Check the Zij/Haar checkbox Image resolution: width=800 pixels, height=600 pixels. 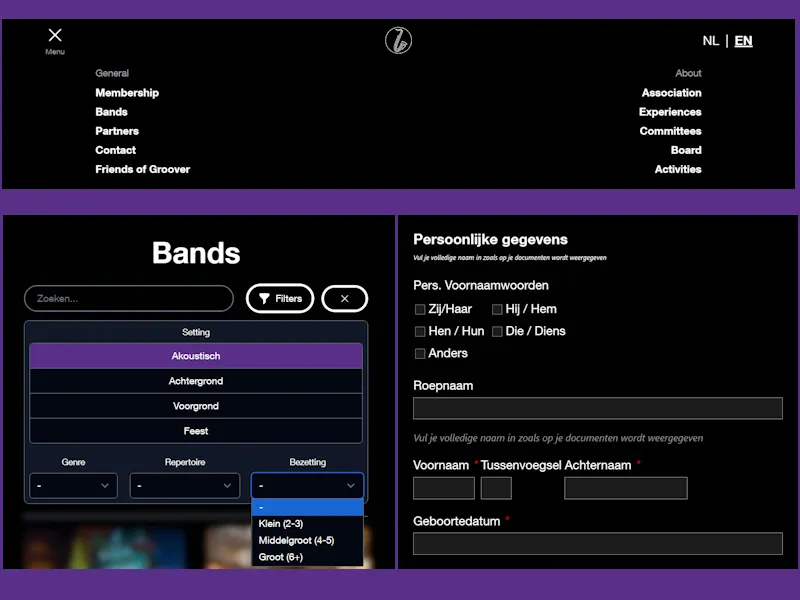(x=420, y=310)
